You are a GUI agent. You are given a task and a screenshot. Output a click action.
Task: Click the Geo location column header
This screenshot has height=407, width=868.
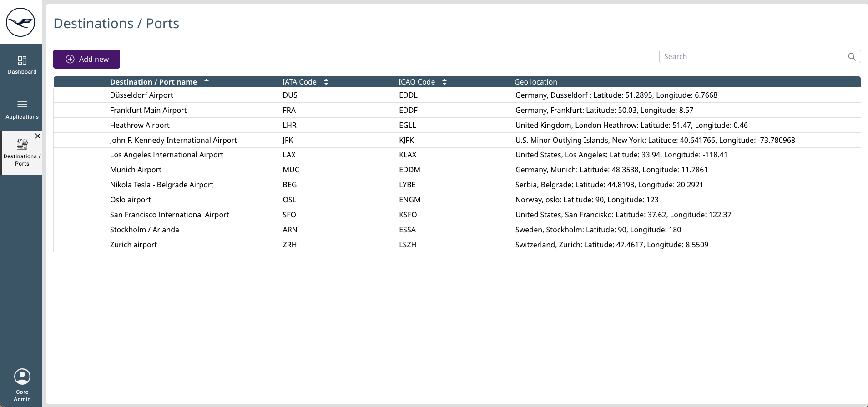coord(535,82)
